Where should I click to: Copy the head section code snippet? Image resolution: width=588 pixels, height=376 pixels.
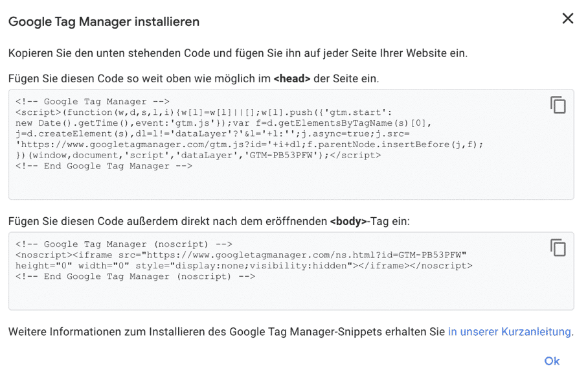click(558, 104)
